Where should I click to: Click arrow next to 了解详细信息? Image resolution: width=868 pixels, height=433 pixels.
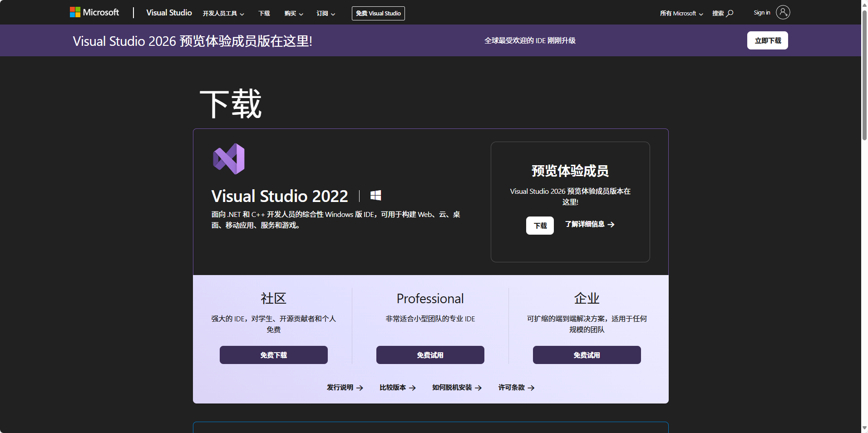click(611, 225)
